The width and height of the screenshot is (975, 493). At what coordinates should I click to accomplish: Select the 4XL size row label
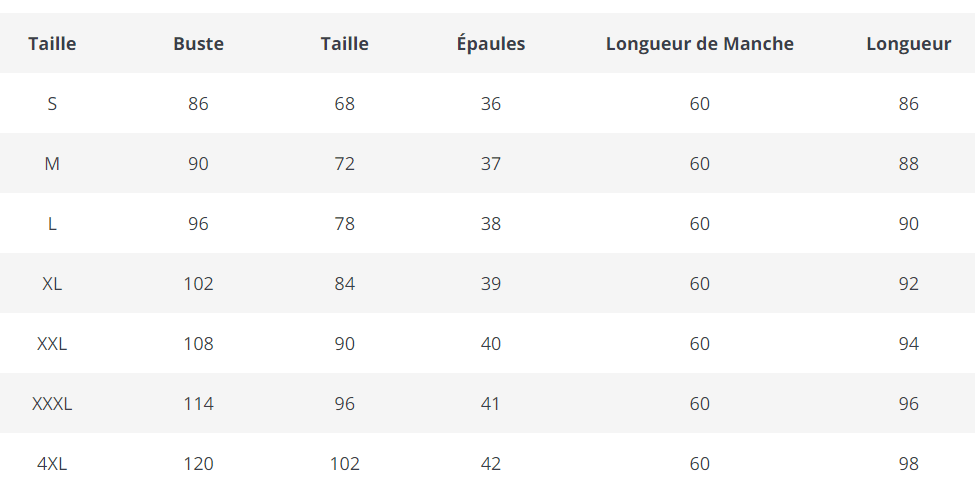52,463
